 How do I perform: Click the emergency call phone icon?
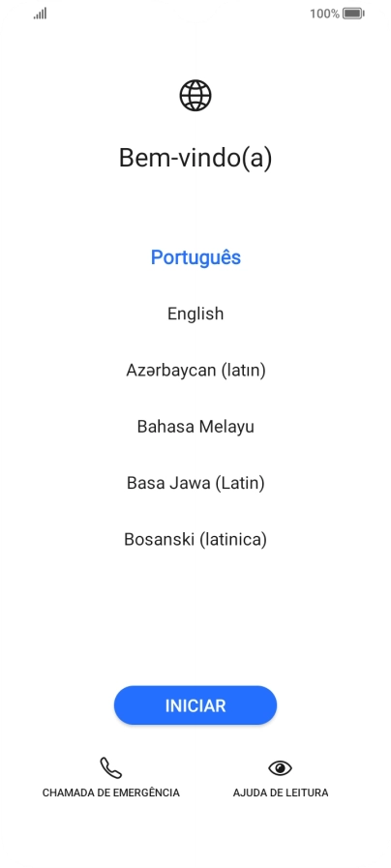110,767
